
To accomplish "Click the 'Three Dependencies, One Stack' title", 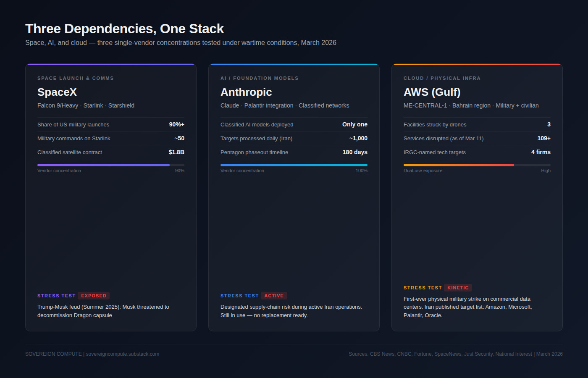I will tap(124, 29).
